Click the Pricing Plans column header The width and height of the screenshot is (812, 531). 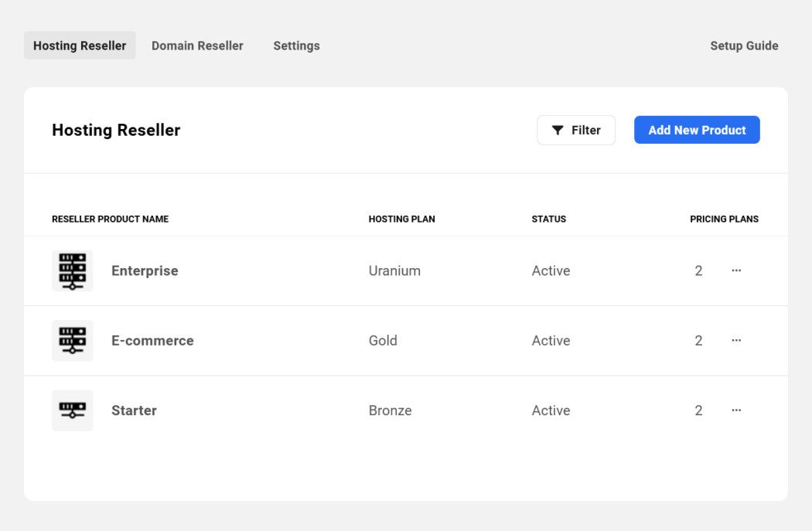pyautogui.click(x=725, y=219)
